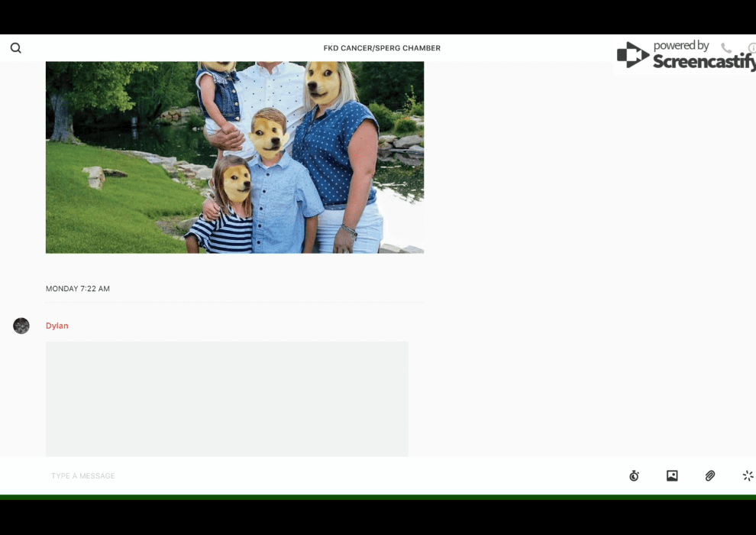Set the disappearing message stopwatch timer
Image resolution: width=756 pixels, height=535 pixels.
point(634,476)
